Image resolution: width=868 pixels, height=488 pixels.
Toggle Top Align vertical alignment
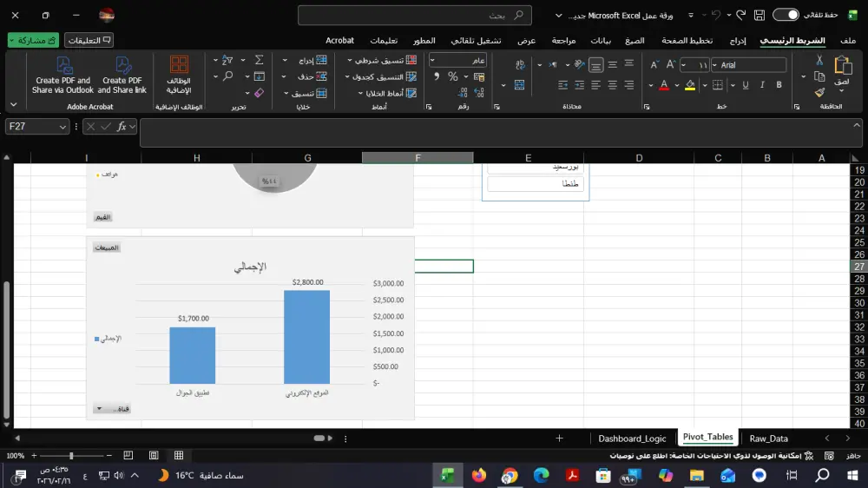(x=628, y=63)
